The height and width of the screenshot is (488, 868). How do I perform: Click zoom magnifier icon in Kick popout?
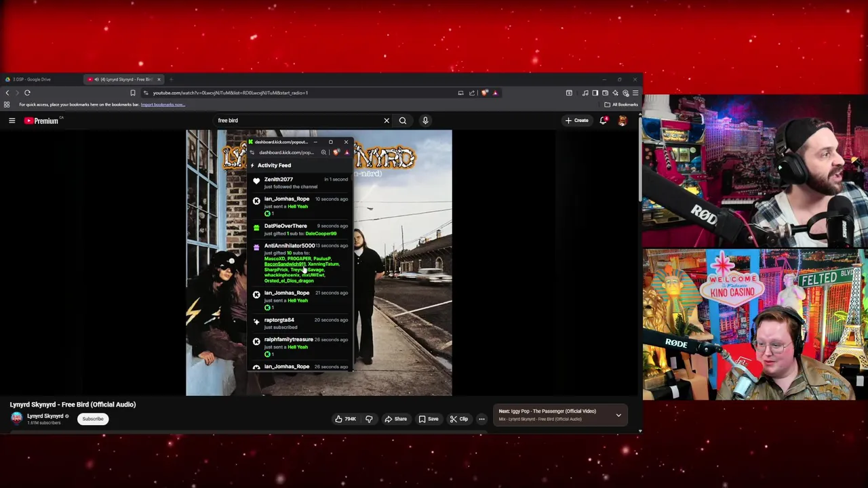[323, 152]
